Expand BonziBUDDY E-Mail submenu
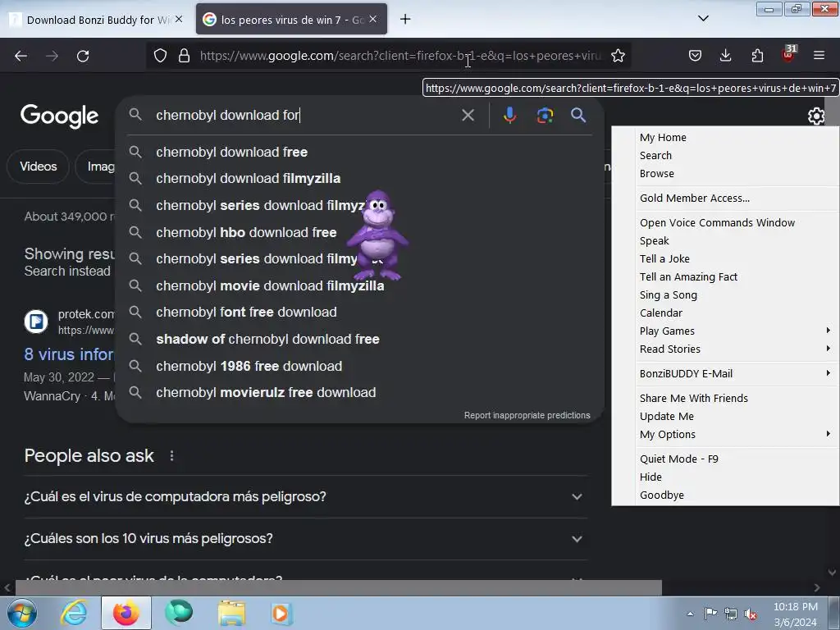Screen dimensions: 840x630 tap(726, 374)
